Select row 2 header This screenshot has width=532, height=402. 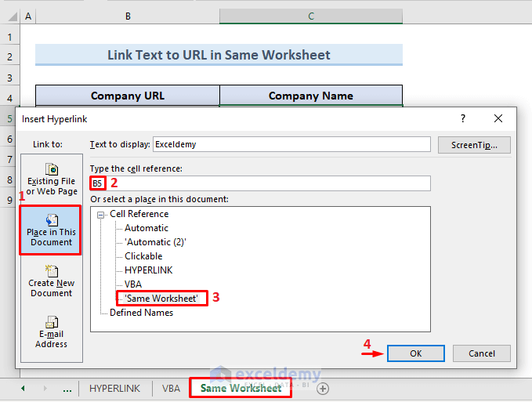10,56
